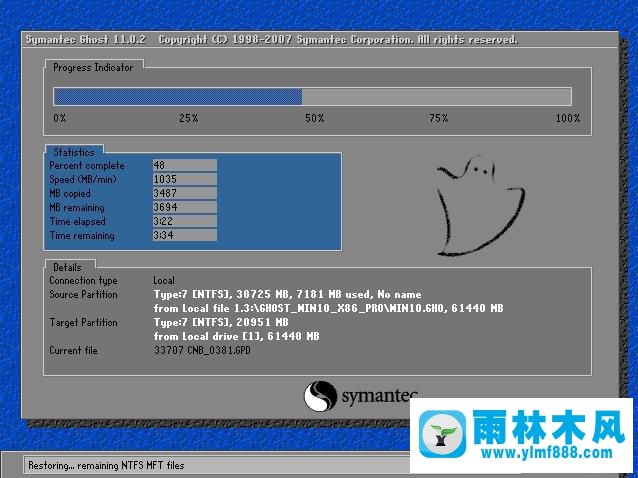Click the Local drive [1] line

[x=236, y=336]
